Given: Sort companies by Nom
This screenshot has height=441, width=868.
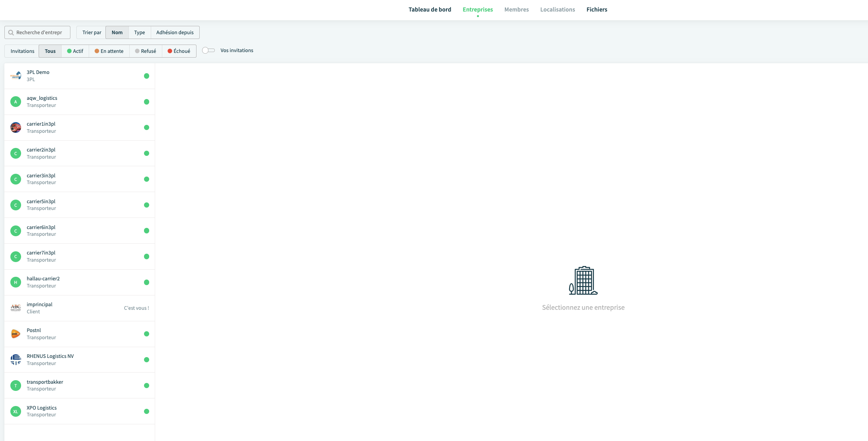Looking at the screenshot, I should click(x=117, y=33).
